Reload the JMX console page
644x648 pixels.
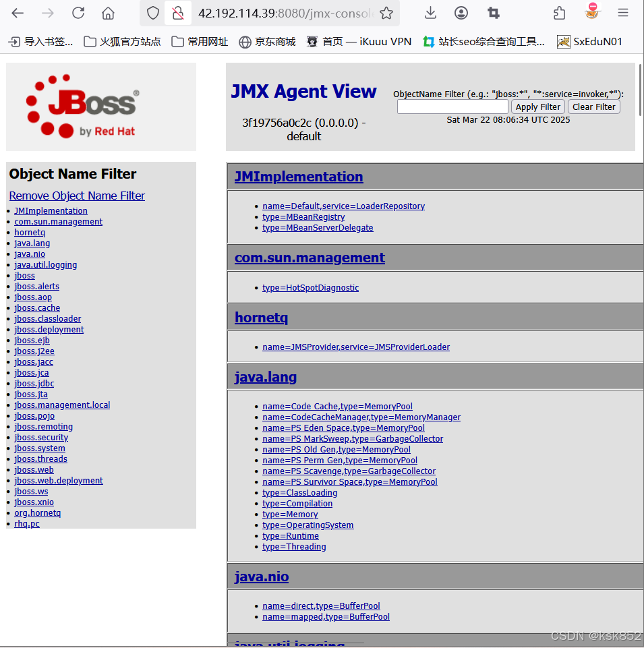point(78,12)
